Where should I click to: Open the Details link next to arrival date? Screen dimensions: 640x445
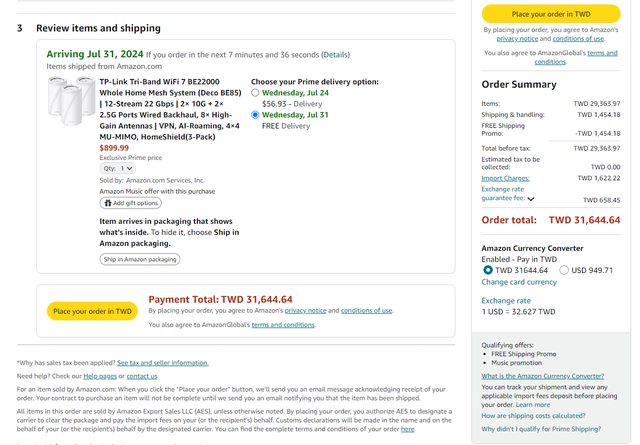click(x=336, y=55)
